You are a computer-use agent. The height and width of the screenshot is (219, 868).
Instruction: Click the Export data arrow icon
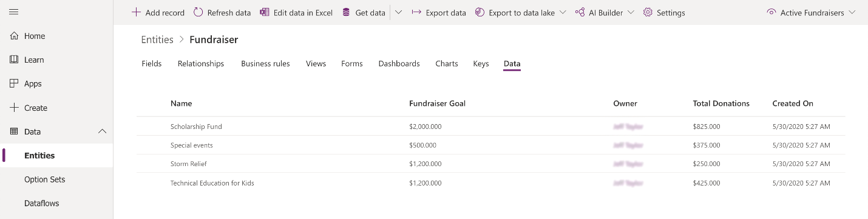pyautogui.click(x=416, y=12)
